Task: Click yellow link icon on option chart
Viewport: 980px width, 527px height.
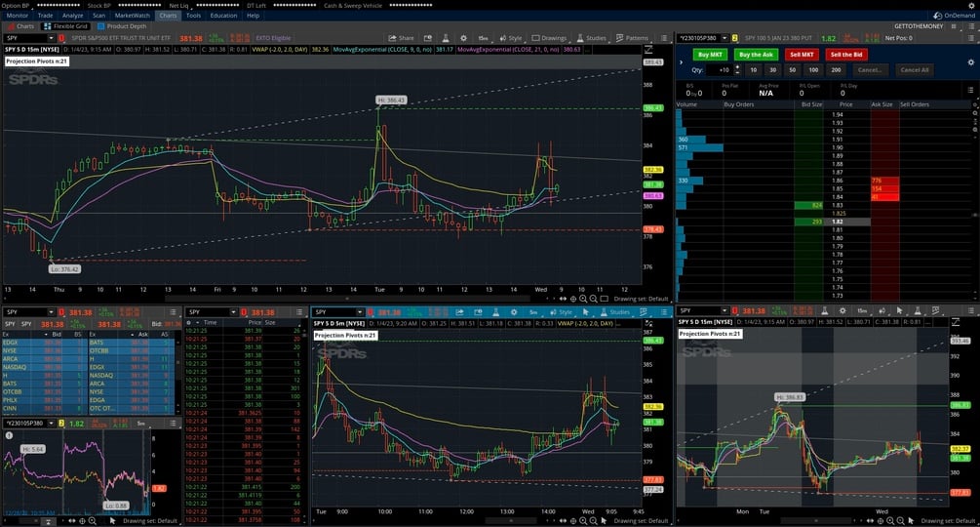Action: [61, 424]
